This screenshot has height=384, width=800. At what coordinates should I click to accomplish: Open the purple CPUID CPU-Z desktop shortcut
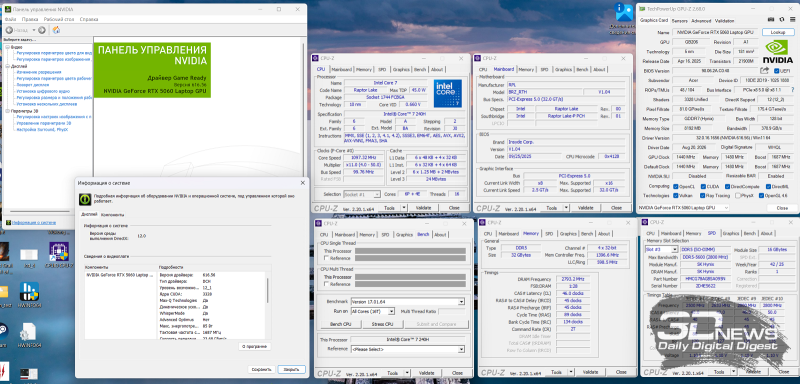(59, 251)
